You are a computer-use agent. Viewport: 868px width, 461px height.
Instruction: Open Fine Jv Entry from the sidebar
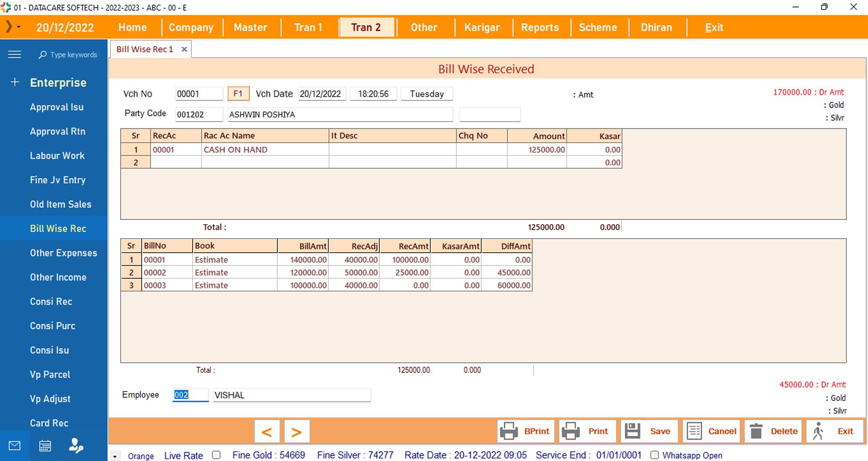(x=54, y=180)
